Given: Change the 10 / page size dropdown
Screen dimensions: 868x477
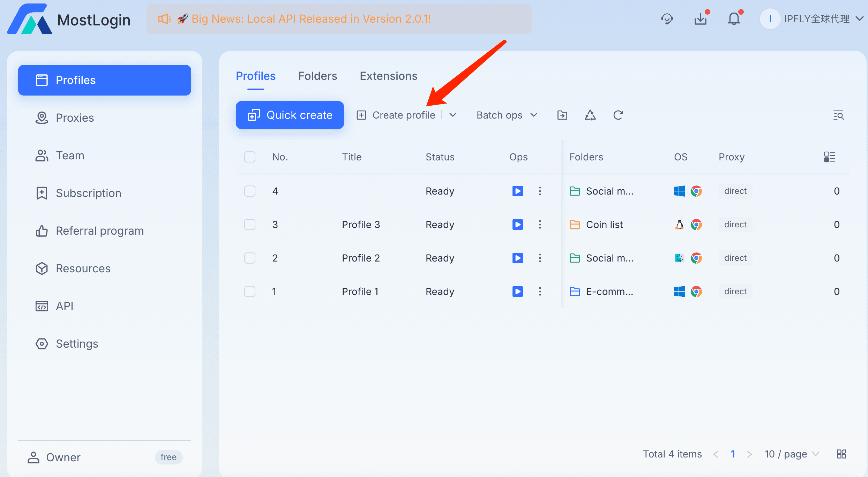Looking at the screenshot, I should point(791,454).
